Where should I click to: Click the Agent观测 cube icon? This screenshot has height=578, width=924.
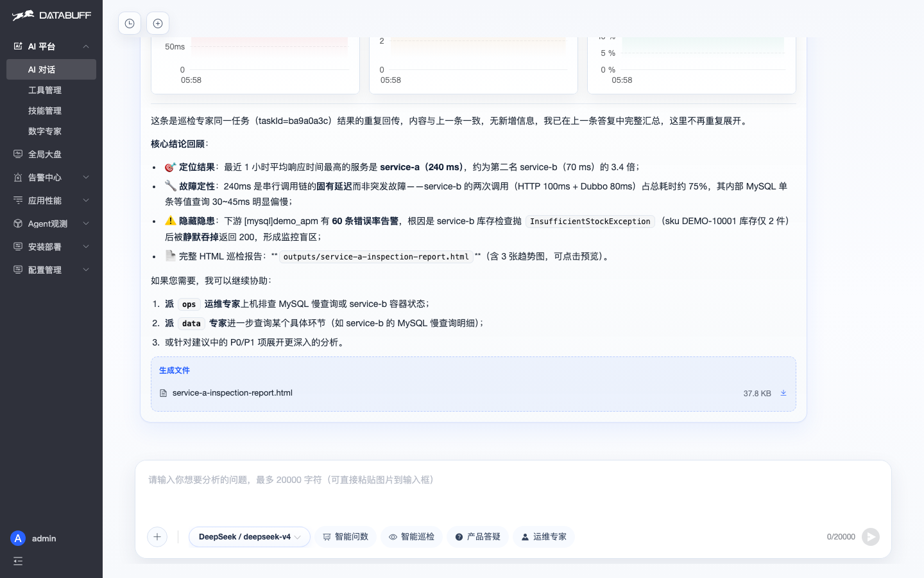(x=18, y=223)
